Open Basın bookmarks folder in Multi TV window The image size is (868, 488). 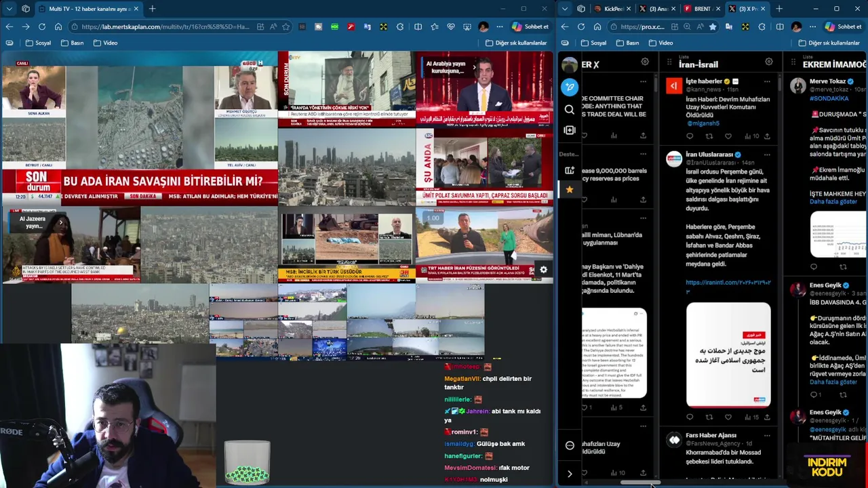(72, 43)
